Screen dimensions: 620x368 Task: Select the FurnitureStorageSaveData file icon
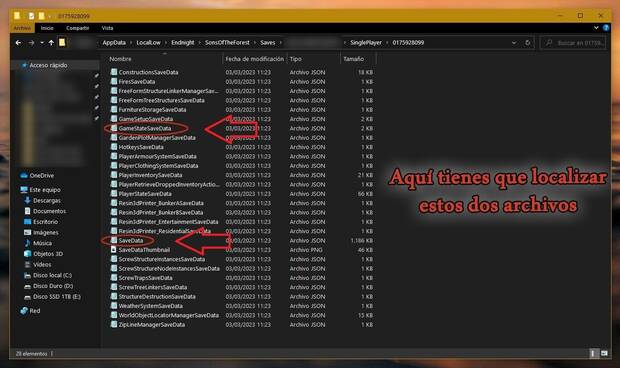114,109
